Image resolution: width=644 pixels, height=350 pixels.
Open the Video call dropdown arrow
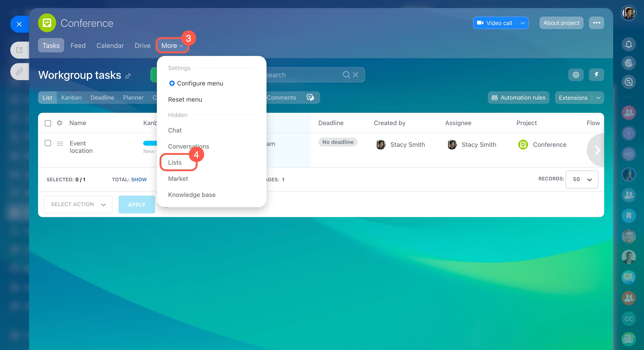522,23
